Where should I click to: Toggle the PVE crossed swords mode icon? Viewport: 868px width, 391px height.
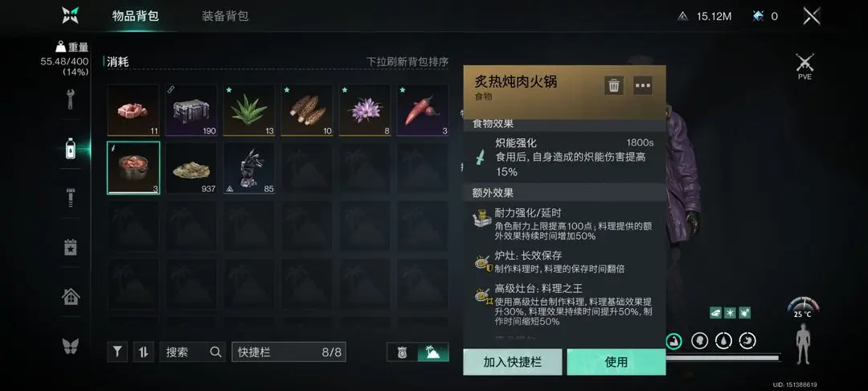[805, 67]
